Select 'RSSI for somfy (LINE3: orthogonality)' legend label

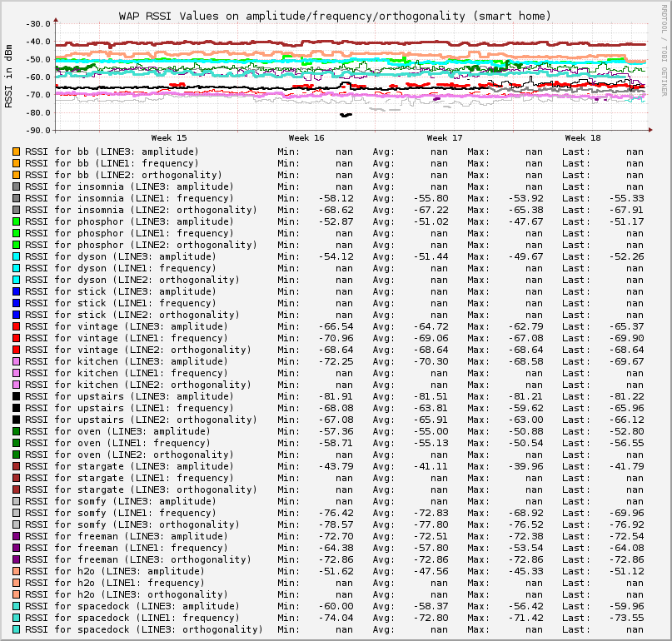[132, 524]
